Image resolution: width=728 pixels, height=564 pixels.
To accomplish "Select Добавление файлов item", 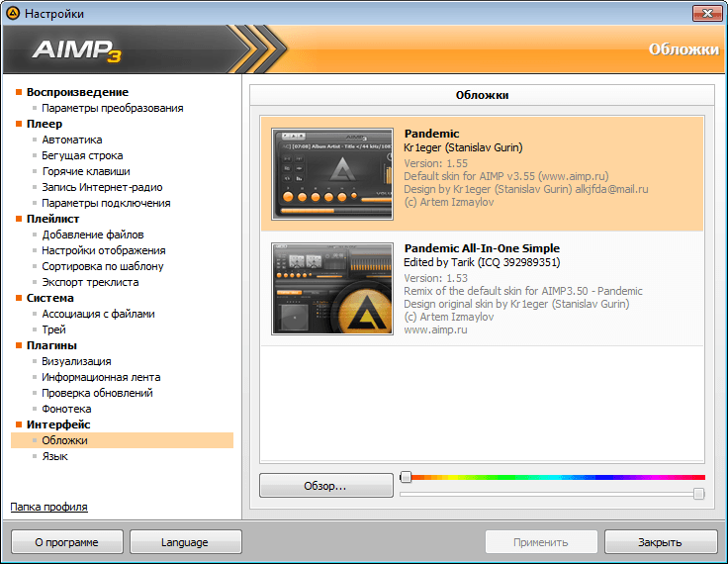I will point(93,235).
